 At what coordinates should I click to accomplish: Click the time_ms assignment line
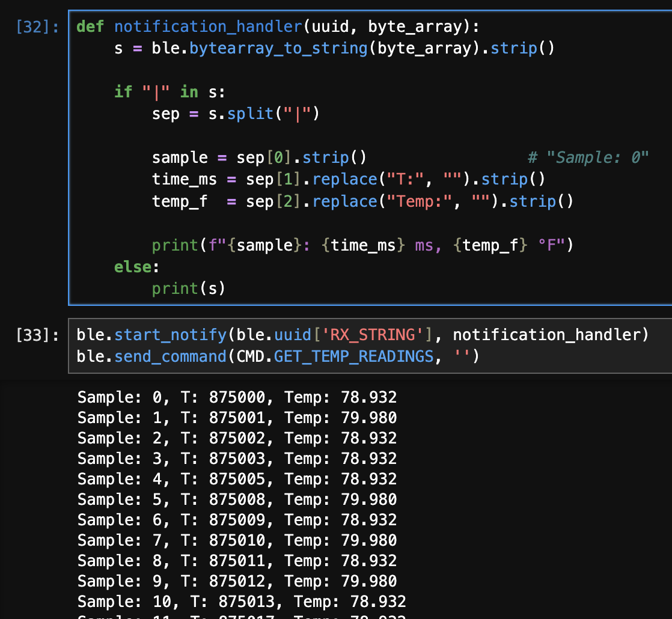pos(347,179)
